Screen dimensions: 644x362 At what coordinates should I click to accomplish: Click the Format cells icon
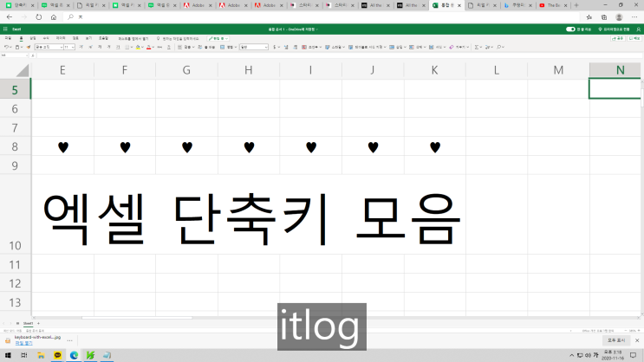tap(432, 48)
